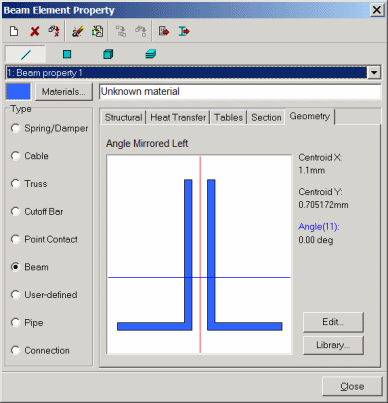Switch to the Structural tab
This screenshot has height=403, width=388.
tap(123, 117)
